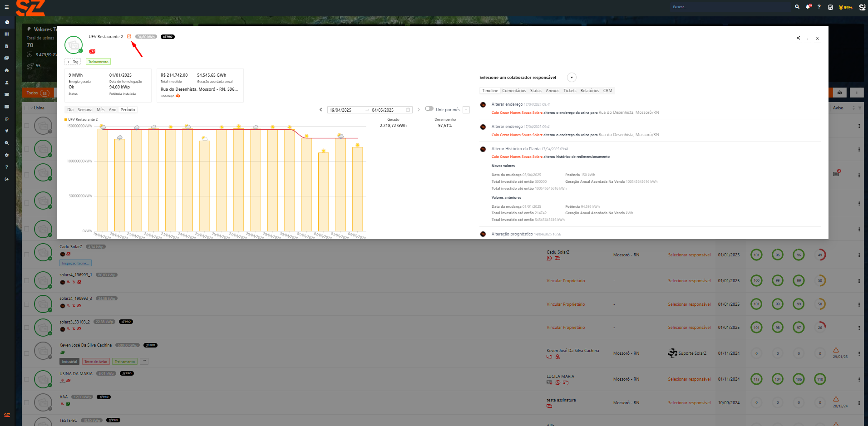The width and height of the screenshot is (868, 426).
Task: Select the Semana chart view tab
Action: pos(85,110)
